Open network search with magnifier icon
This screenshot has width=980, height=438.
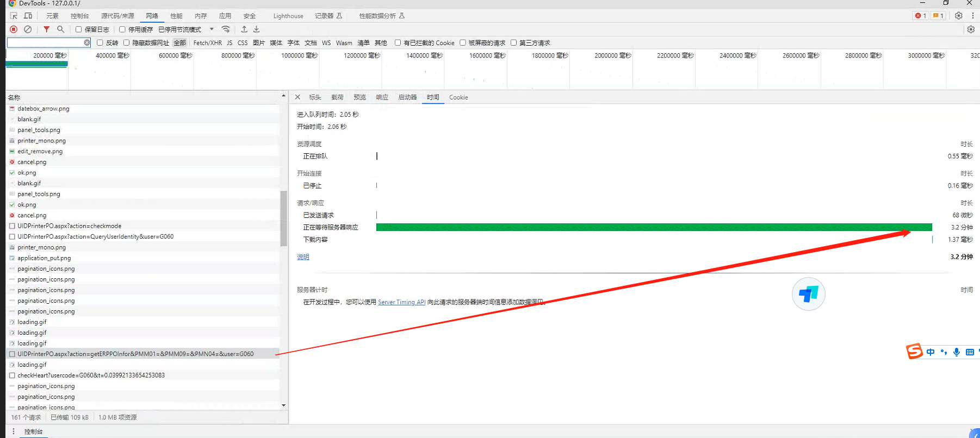click(60, 29)
